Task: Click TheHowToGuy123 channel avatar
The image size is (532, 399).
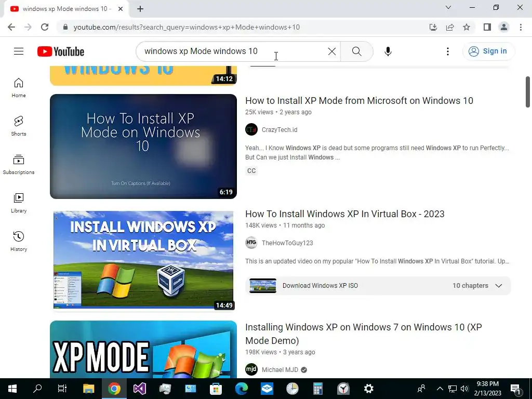Action: tap(251, 243)
